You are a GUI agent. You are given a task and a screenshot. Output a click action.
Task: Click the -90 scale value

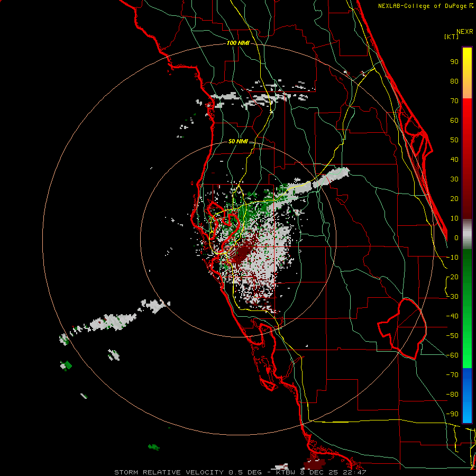click(x=452, y=414)
